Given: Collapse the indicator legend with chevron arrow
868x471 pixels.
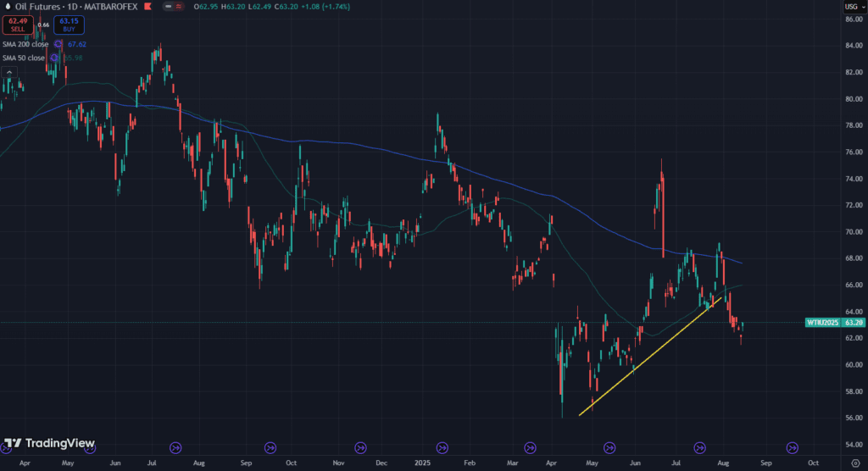Looking at the screenshot, I should coord(8,73).
